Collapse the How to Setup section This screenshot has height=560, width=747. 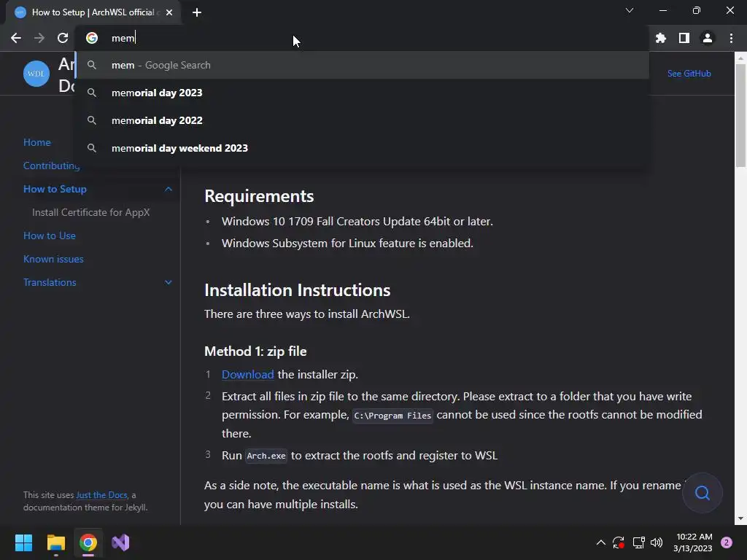(169, 189)
